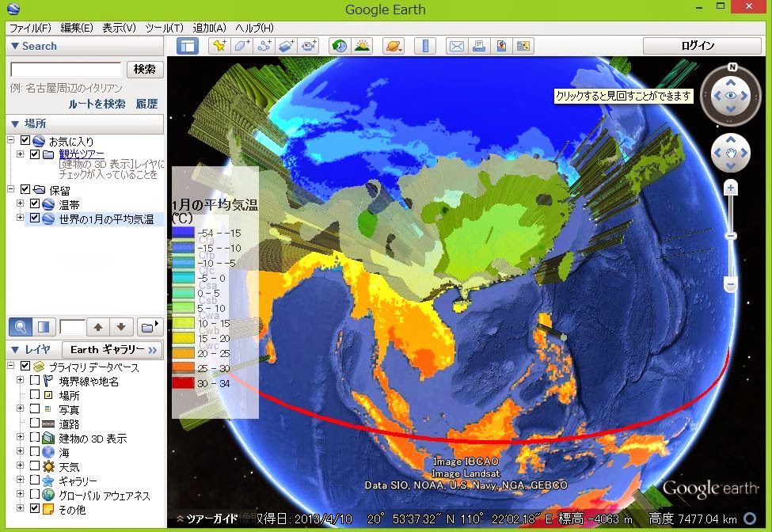View in Google Maps toolbar icon
This screenshot has height=532, width=772.
click(523, 46)
